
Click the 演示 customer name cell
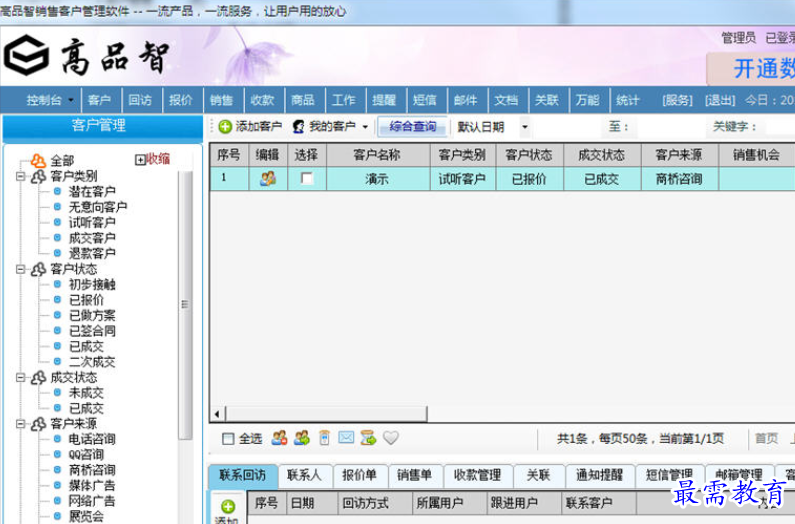pyautogui.click(x=378, y=179)
